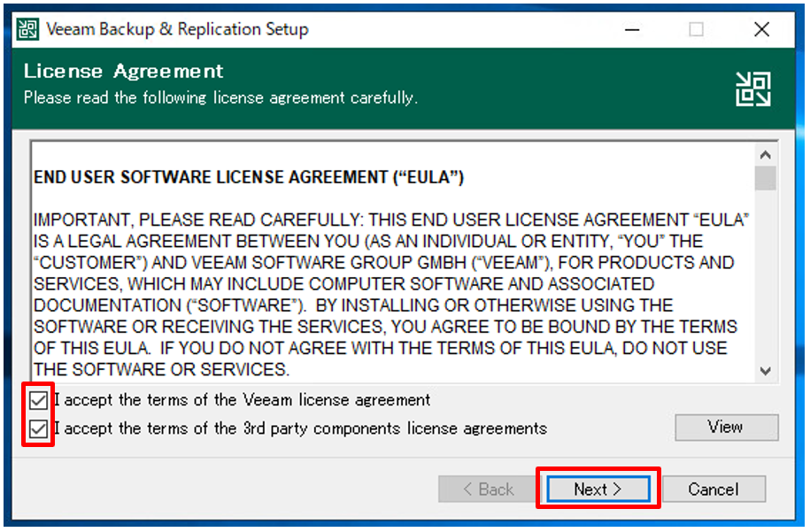810x532 pixels.
Task: Click "Please read the following license agreement carefully" text
Action: pos(220,97)
